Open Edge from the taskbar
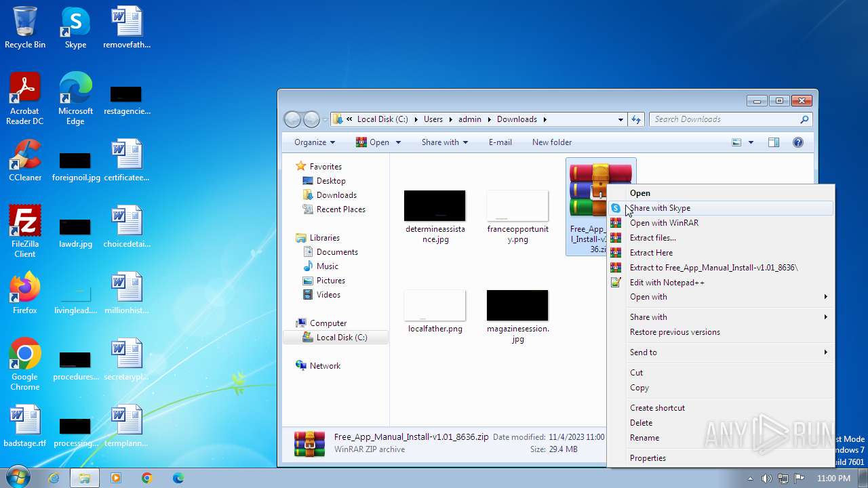 point(178,478)
